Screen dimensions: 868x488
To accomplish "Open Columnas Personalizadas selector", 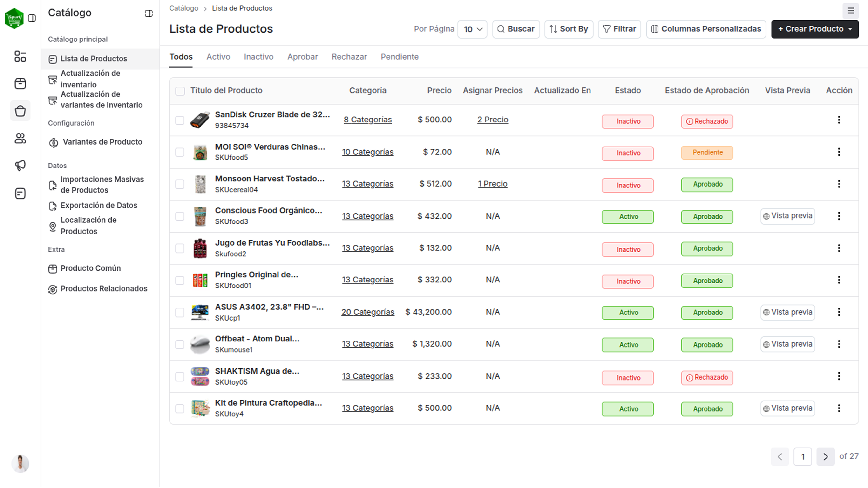I will (x=706, y=29).
